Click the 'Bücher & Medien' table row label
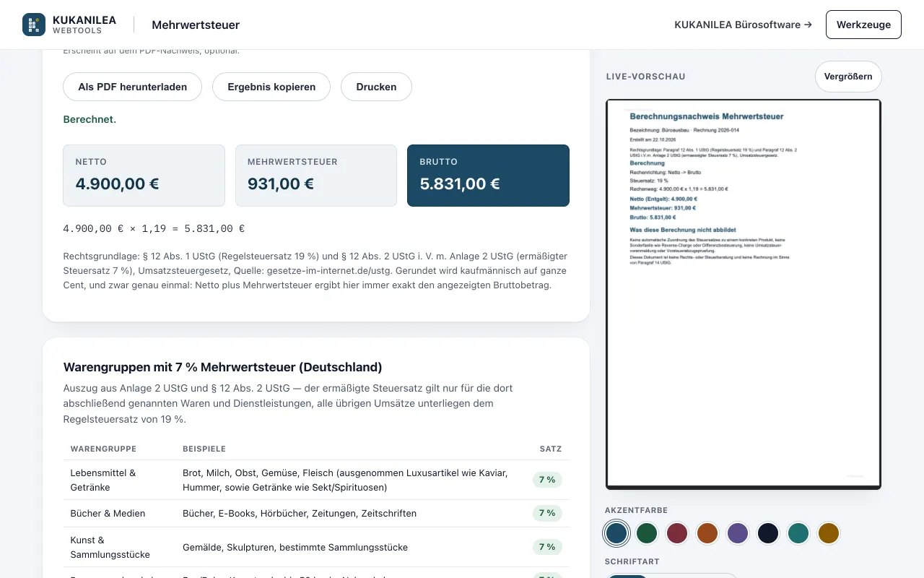Image resolution: width=924 pixels, height=578 pixels. pos(108,513)
